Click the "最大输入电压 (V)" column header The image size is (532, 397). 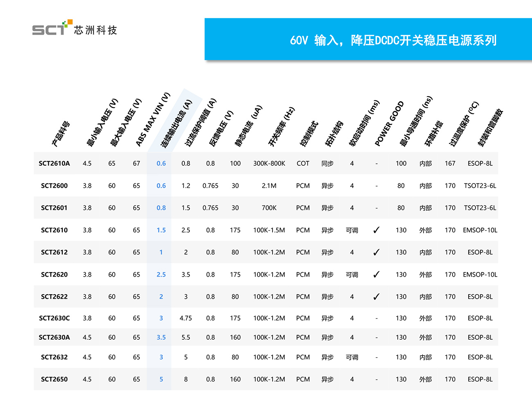point(126,122)
